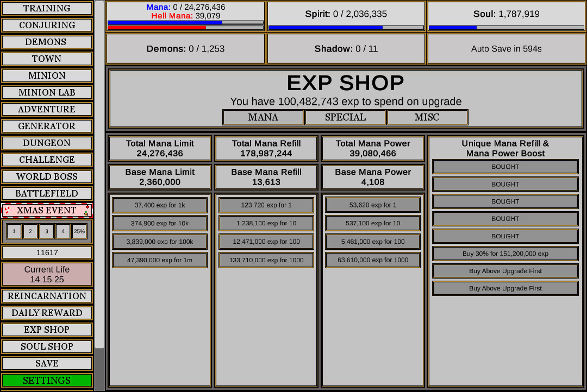The image size is (587, 392).
Task: Select the 25% option
Action: coord(79,231)
